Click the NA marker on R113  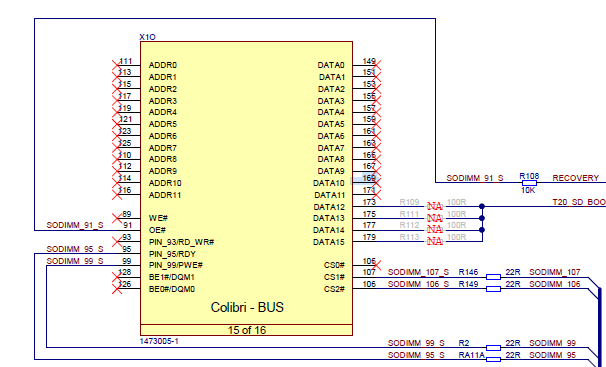click(434, 241)
